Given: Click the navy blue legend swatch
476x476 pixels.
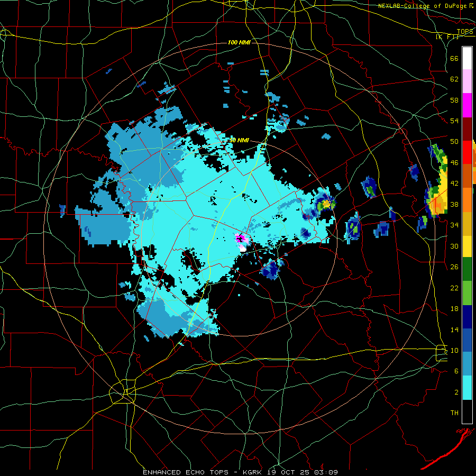Looking at the screenshot, I should pyautogui.click(x=467, y=317).
